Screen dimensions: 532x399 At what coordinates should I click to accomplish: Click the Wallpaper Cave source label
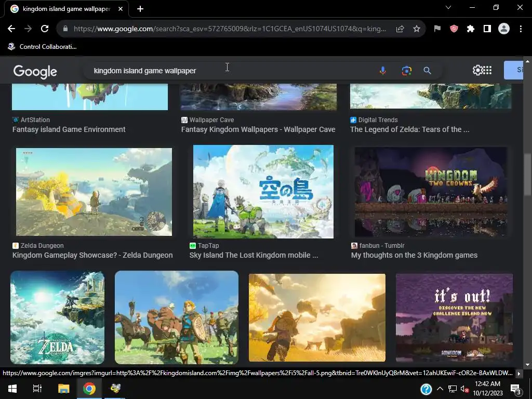211,120
